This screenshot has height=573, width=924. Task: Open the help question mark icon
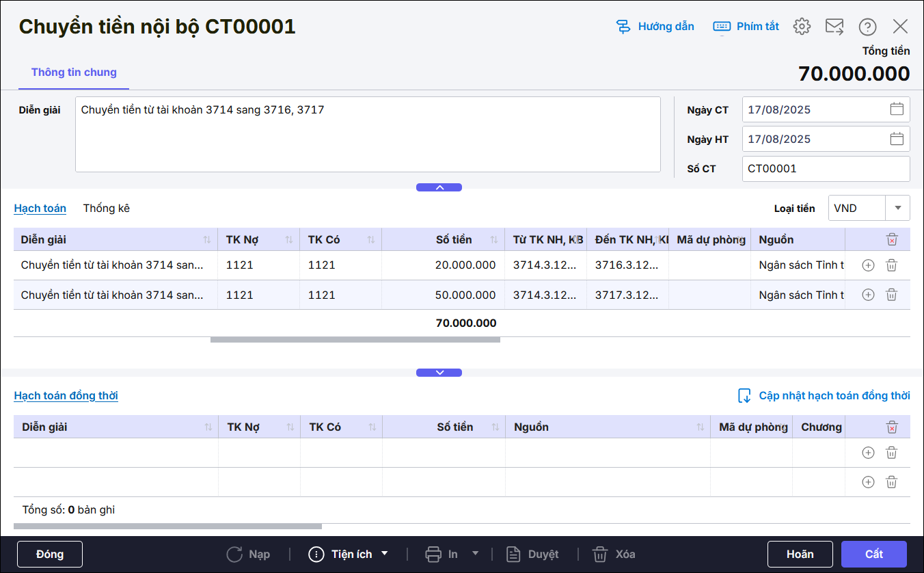pos(867,27)
